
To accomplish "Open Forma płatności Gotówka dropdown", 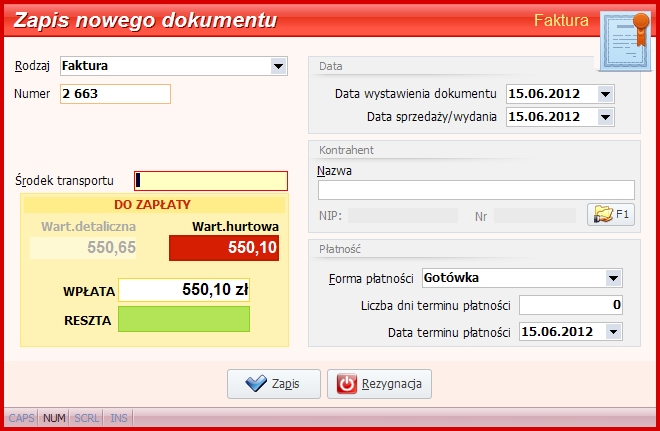I will (x=613, y=278).
